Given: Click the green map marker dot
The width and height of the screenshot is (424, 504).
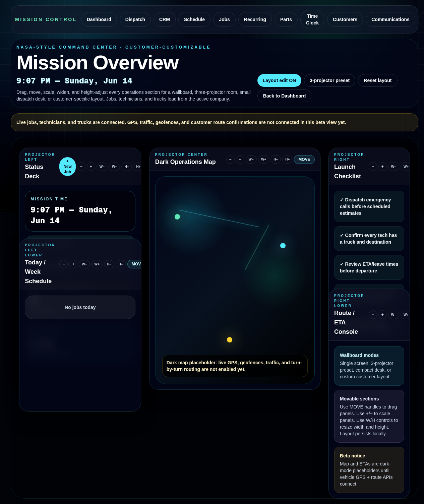Looking at the screenshot, I should point(177,217).
